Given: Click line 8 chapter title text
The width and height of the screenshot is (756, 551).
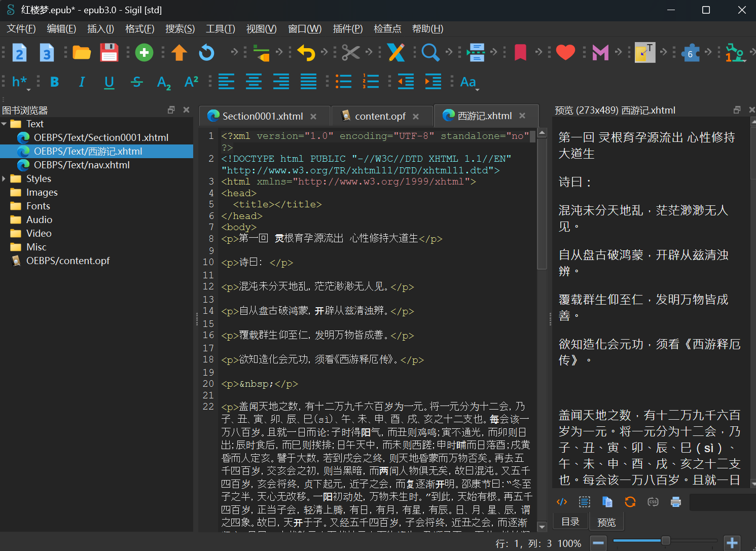Looking at the screenshot, I should click(329, 238).
